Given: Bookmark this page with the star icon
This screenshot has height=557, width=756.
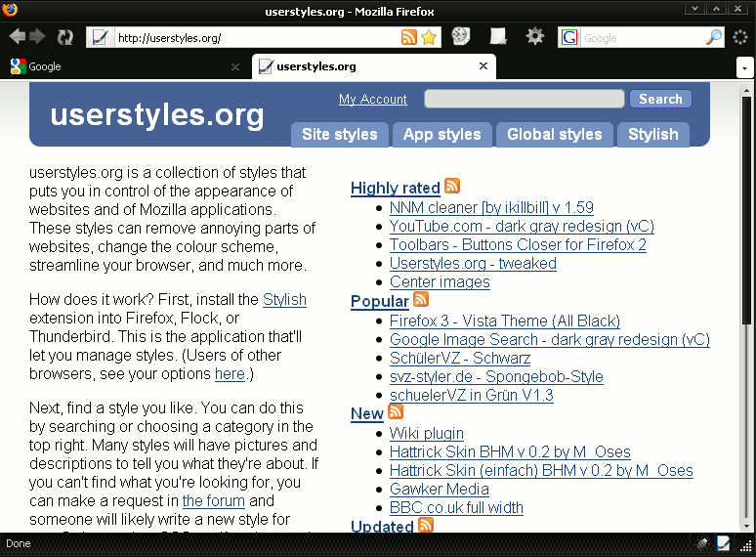Looking at the screenshot, I should [x=429, y=37].
